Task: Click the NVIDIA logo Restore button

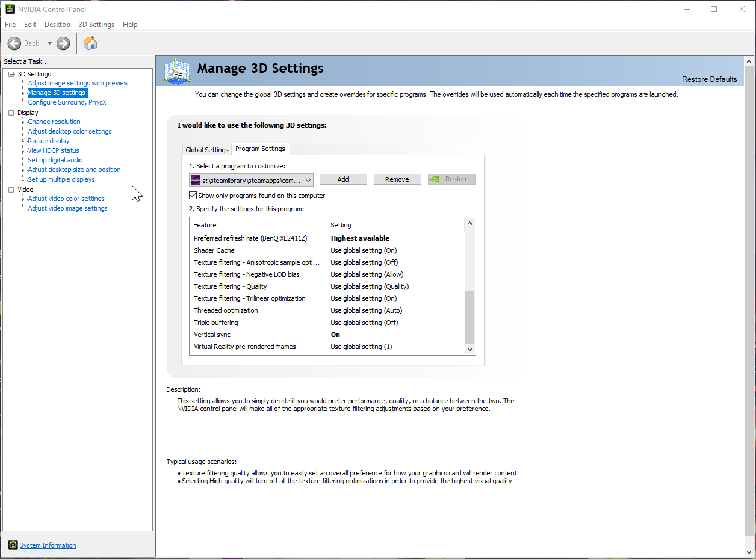Action: point(451,179)
